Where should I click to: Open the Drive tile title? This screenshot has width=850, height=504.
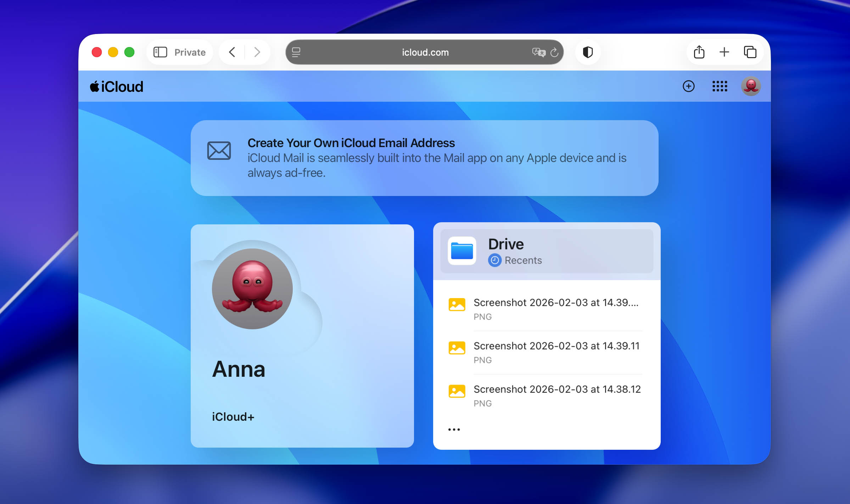point(506,244)
